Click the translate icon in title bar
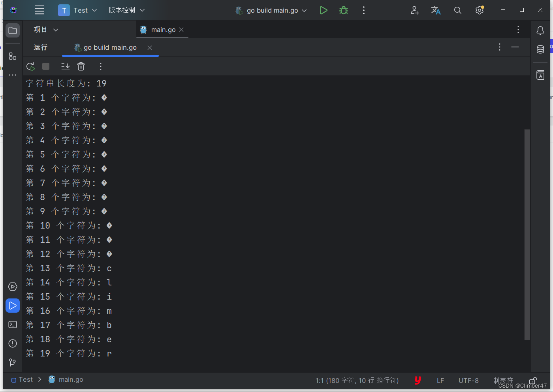This screenshot has height=392, width=553. [x=436, y=10]
